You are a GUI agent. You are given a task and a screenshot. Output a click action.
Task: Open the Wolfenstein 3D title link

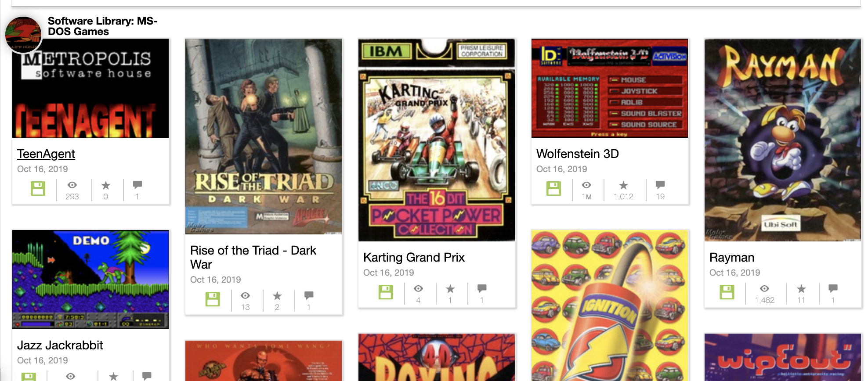click(x=578, y=154)
